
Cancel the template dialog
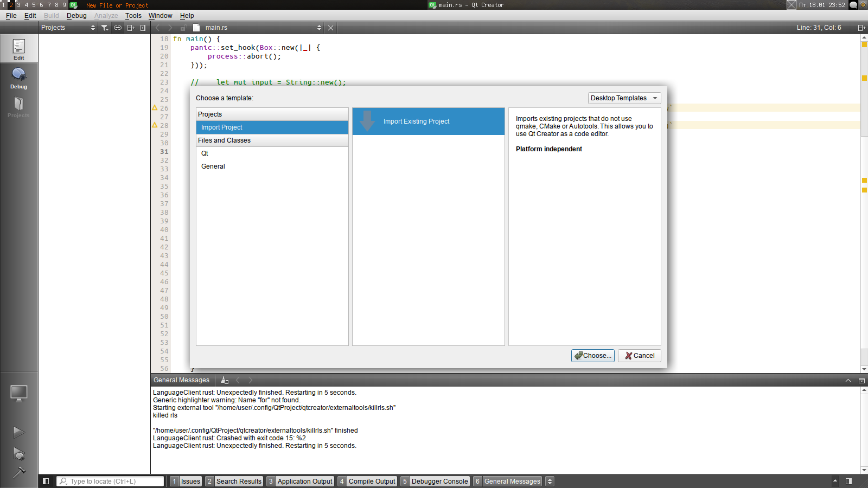(x=640, y=356)
